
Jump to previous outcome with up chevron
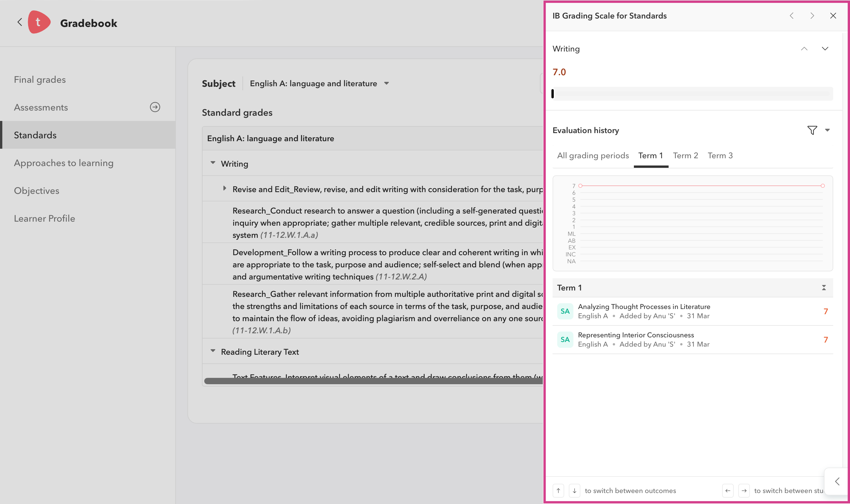tap(804, 49)
